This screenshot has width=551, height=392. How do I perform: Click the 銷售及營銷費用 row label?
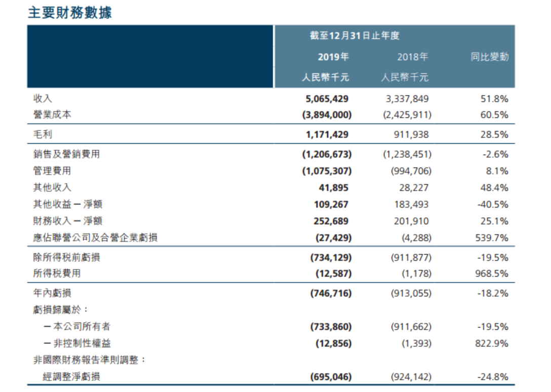(x=66, y=154)
